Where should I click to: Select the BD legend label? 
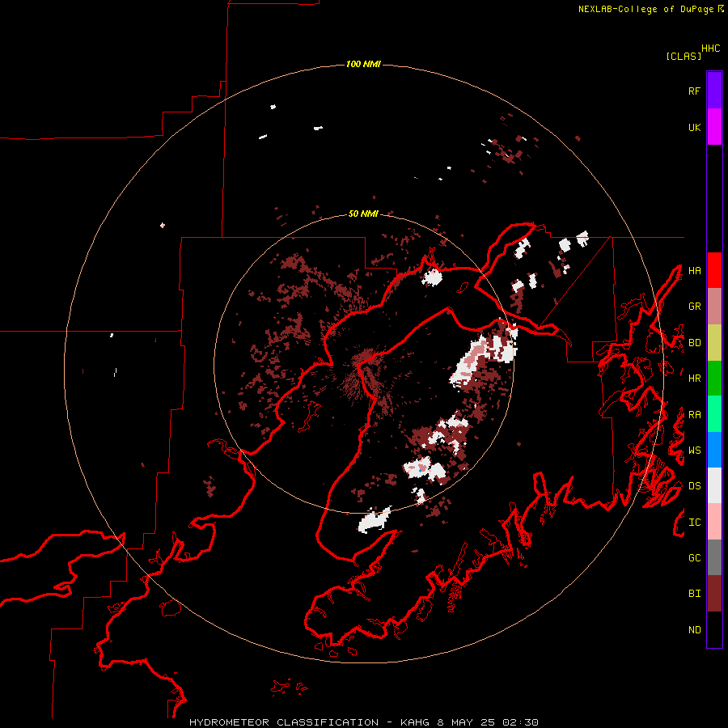tap(694, 343)
